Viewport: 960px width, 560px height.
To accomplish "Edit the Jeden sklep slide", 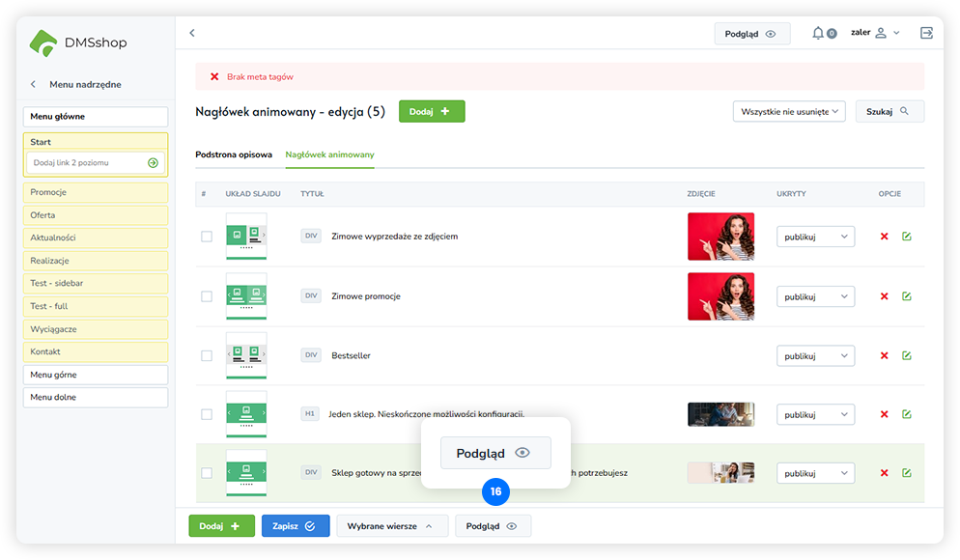I will coord(906,414).
